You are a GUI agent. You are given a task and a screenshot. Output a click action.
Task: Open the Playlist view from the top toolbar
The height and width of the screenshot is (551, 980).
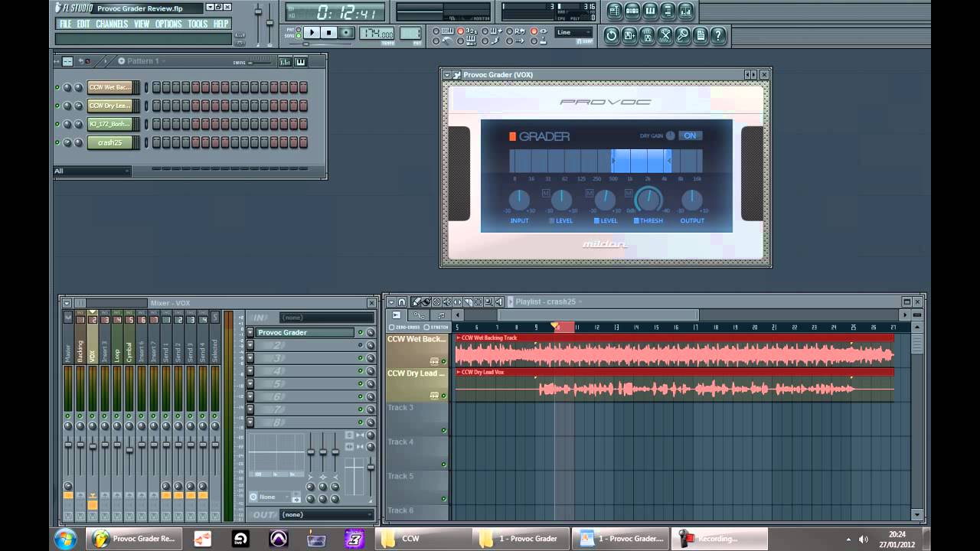click(615, 11)
